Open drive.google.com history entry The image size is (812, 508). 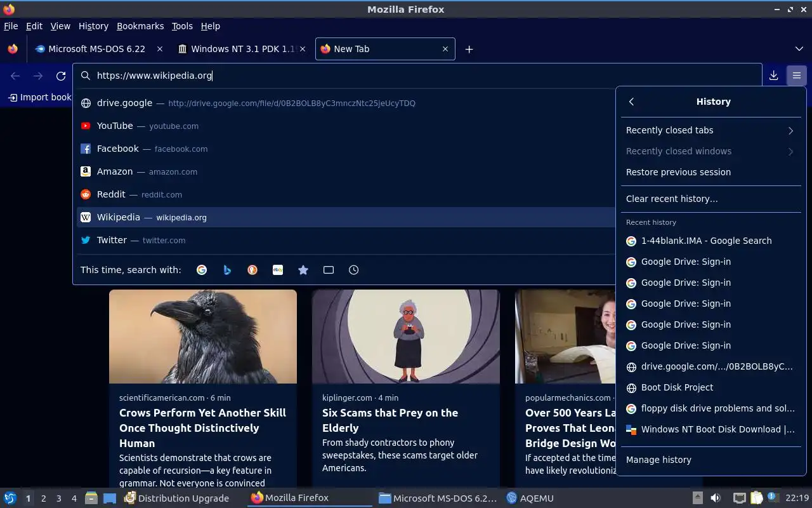point(710,366)
